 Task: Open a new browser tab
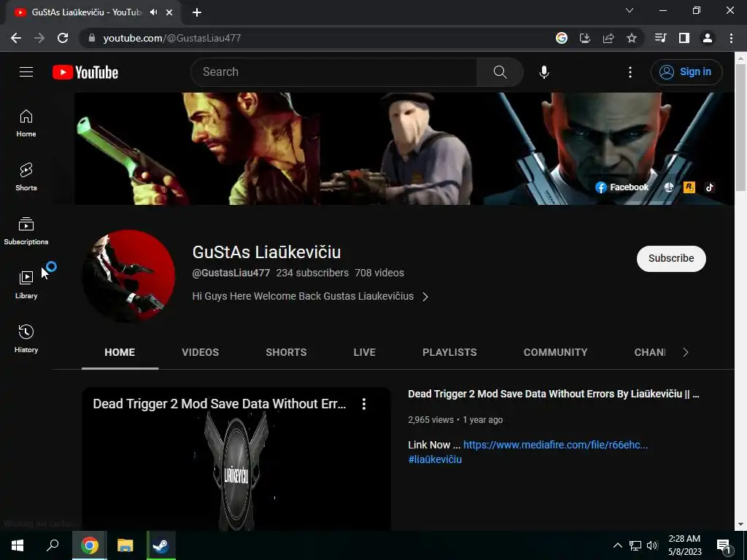[x=197, y=12]
